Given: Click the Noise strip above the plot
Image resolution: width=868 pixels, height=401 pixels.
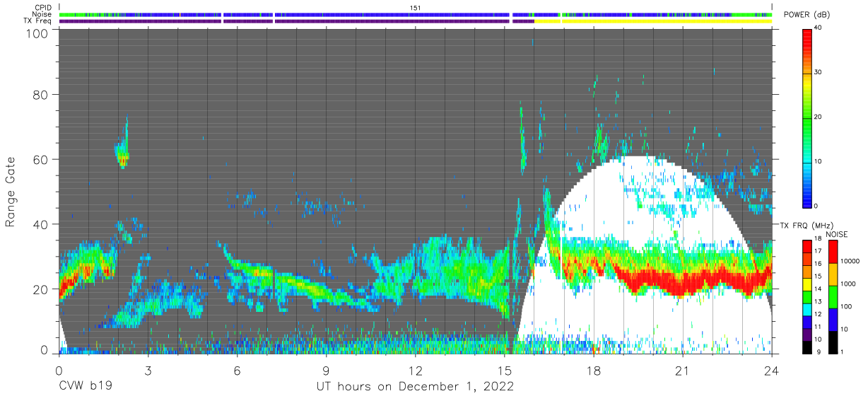Looking at the screenshot, I should click(416, 14).
